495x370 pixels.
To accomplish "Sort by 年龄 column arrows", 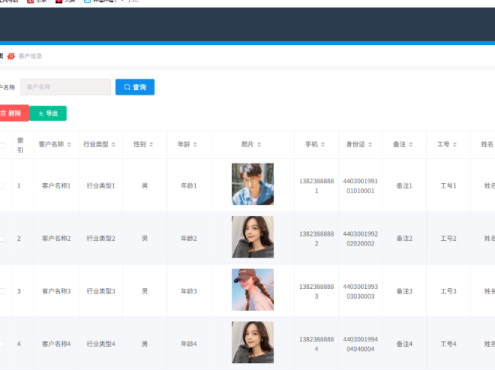I will [195, 144].
